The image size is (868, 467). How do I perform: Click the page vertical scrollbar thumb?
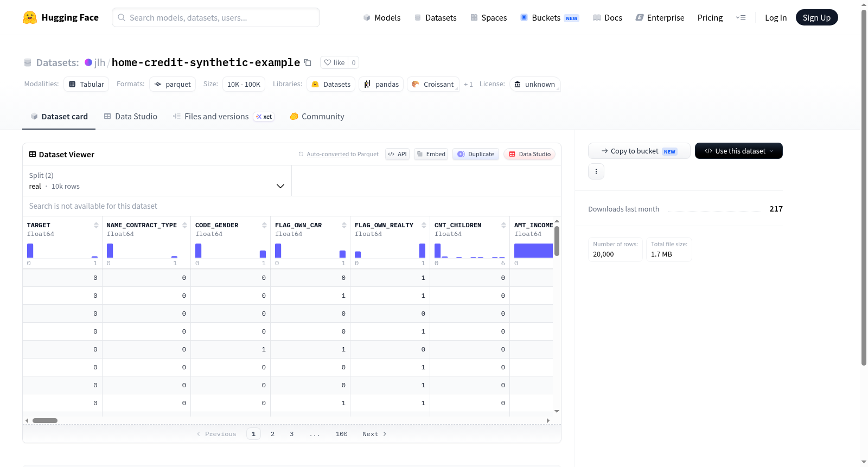[x=864, y=187]
